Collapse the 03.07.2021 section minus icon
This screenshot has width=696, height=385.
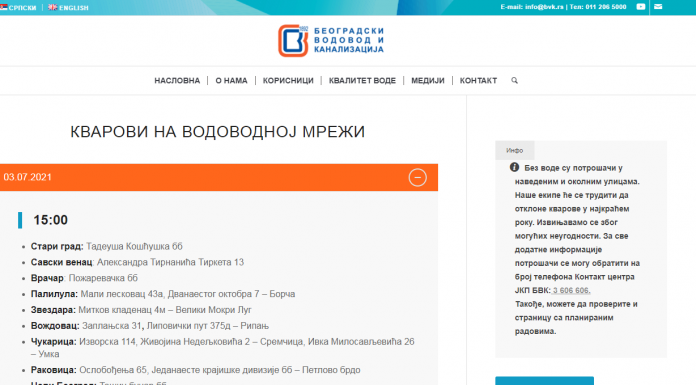click(x=417, y=177)
